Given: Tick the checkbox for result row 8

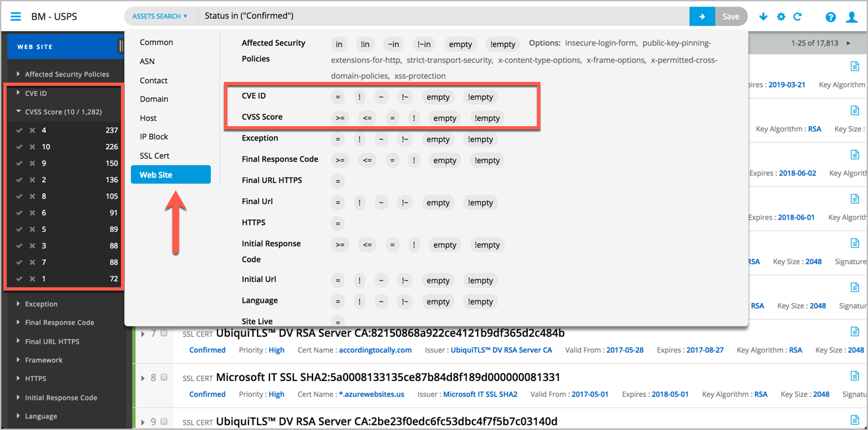Looking at the screenshot, I should click(x=164, y=377).
